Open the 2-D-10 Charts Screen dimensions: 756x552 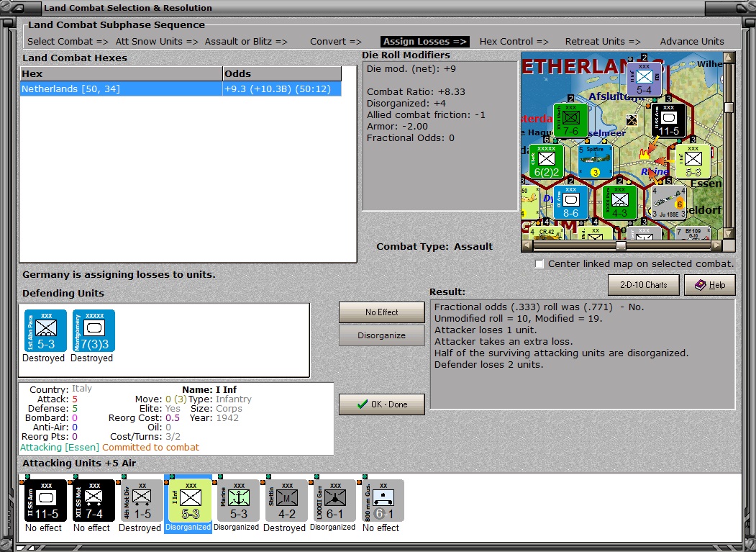[644, 285]
